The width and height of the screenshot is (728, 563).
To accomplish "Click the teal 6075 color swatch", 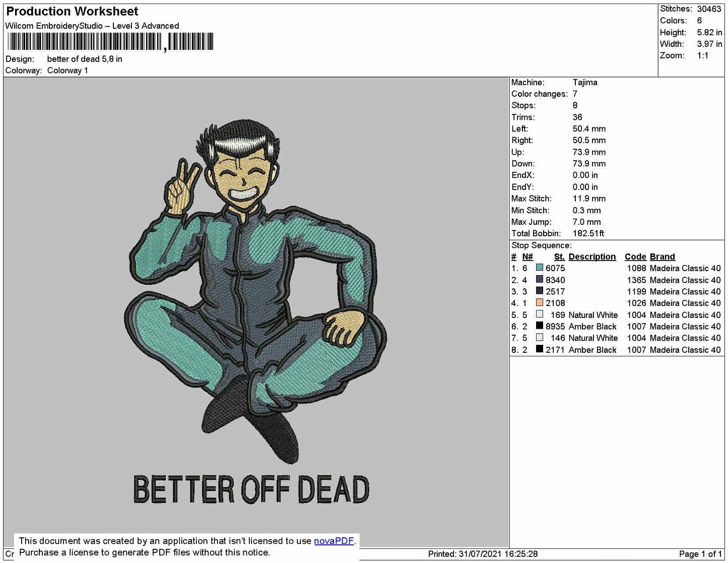I will (540, 268).
